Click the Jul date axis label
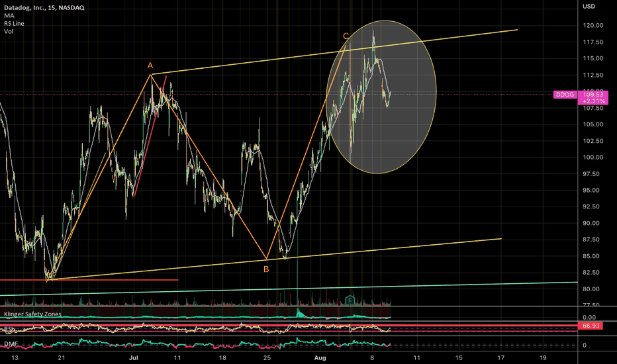This screenshot has height=364, width=617. coord(134,357)
